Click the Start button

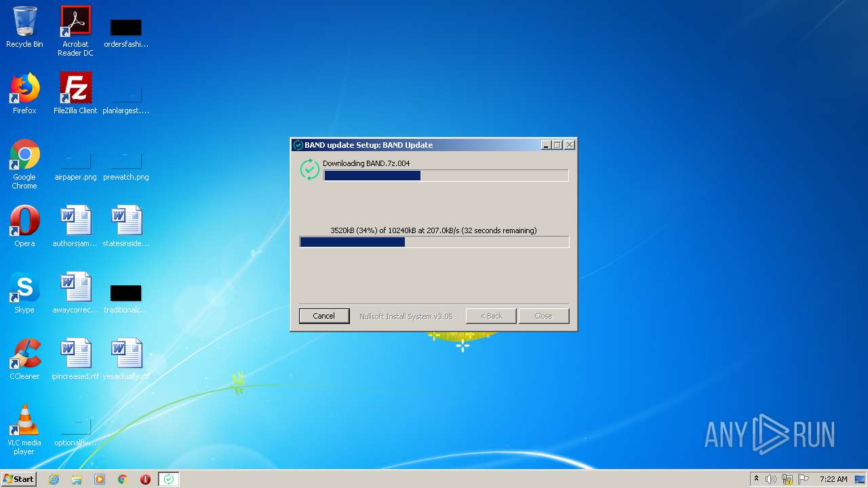pyautogui.click(x=18, y=479)
